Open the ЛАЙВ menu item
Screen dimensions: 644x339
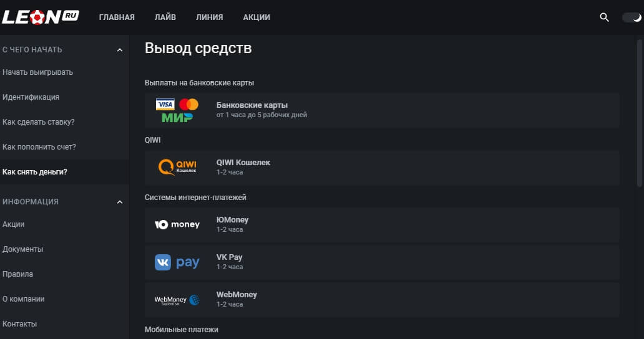tap(165, 17)
